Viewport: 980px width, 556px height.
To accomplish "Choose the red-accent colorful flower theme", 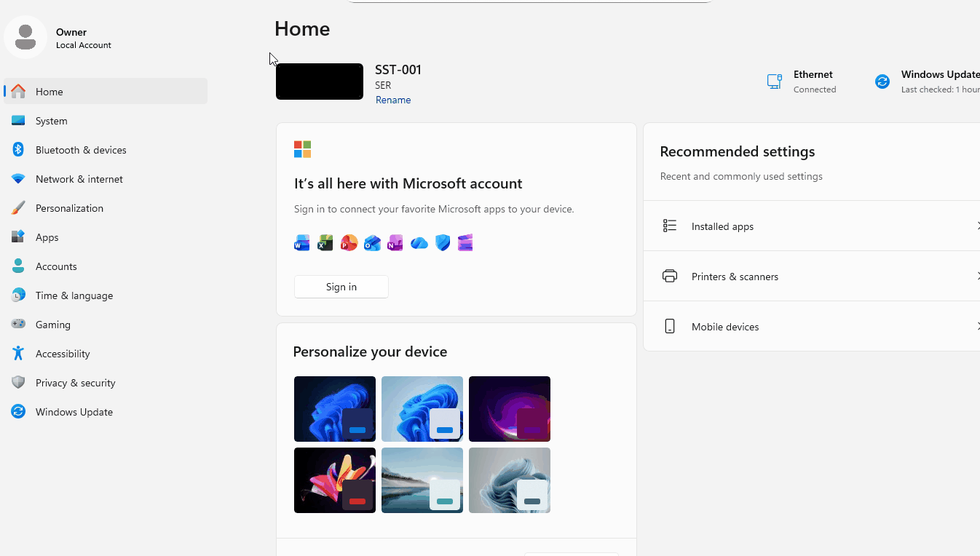I will pyautogui.click(x=335, y=480).
